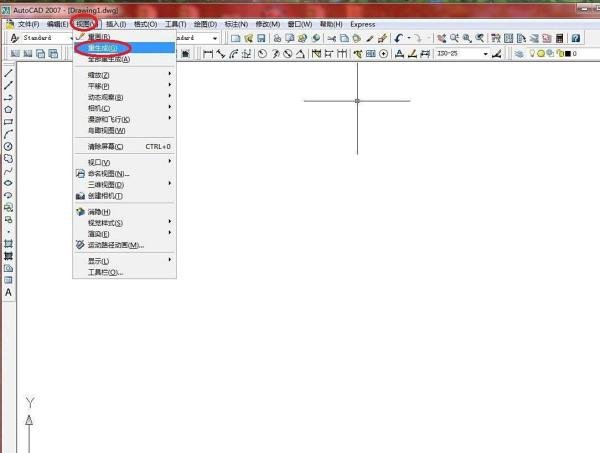The image size is (600, 453).
Task: Click the Radius dimension icon
Action: click(x=262, y=54)
